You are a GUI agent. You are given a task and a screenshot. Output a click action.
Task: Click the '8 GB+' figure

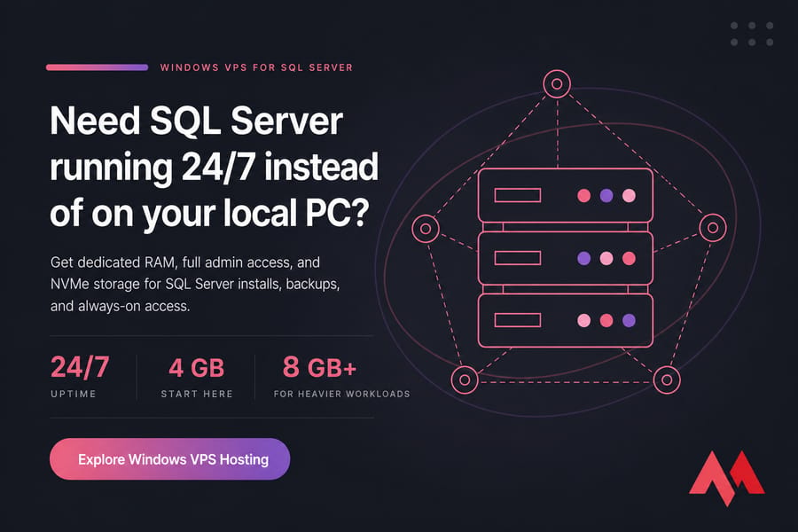pos(319,367)
